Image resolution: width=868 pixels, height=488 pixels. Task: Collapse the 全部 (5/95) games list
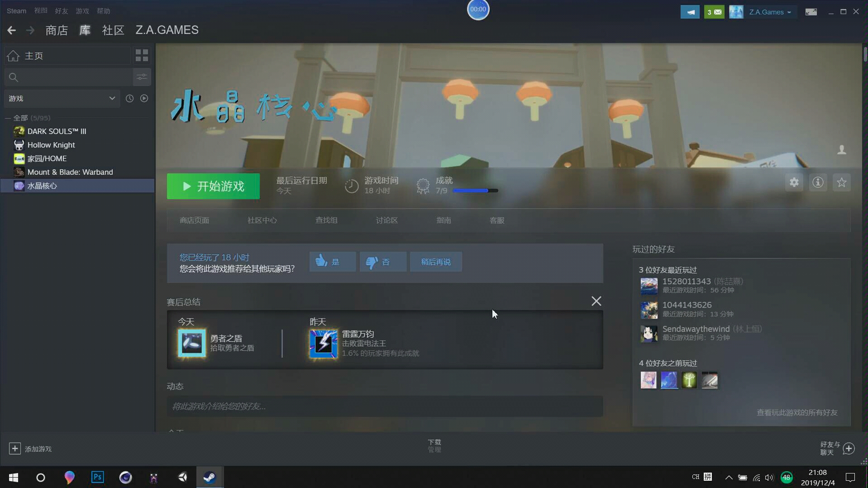click(x=7, y=118)
